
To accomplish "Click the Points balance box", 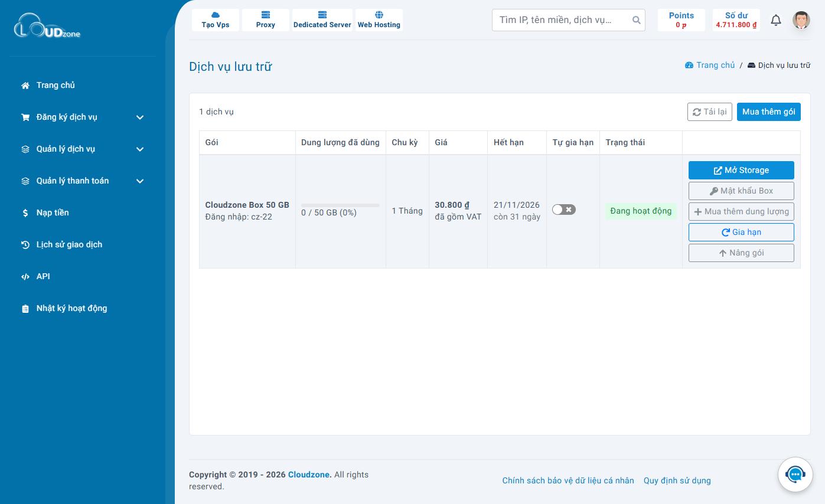I will pos(681,20).
